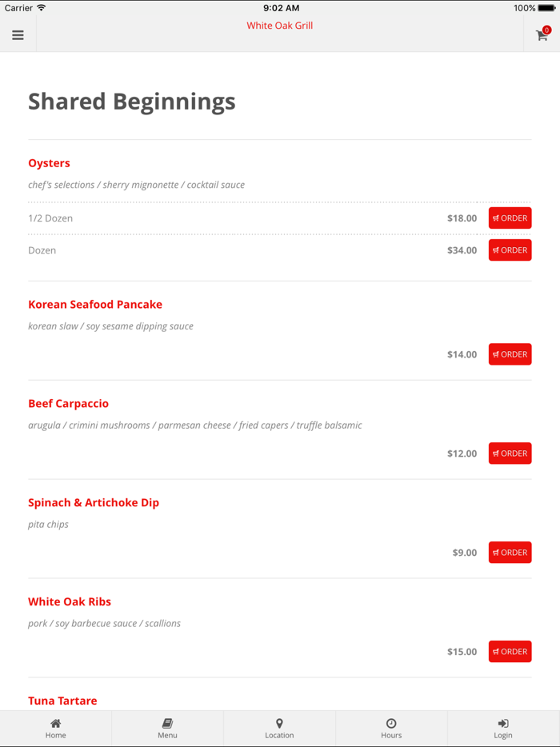Tap the Menu book icon

[x=167, y=724]
